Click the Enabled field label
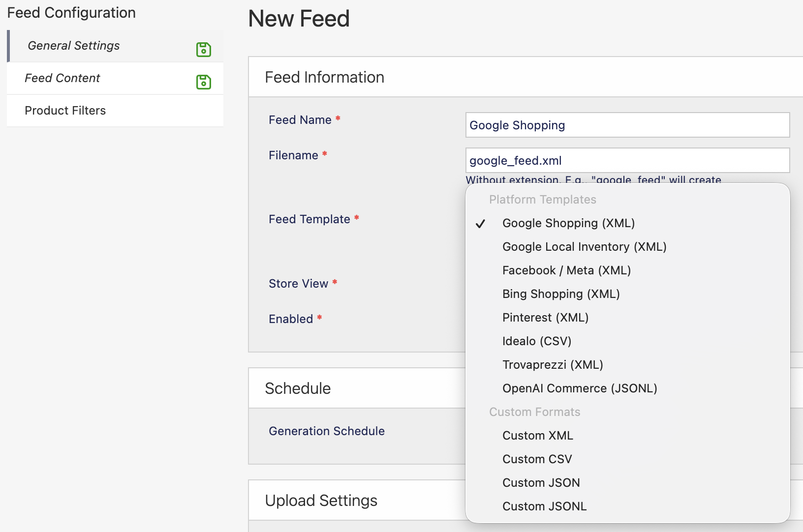Screen dimensions: 803x532 (291, 319)
